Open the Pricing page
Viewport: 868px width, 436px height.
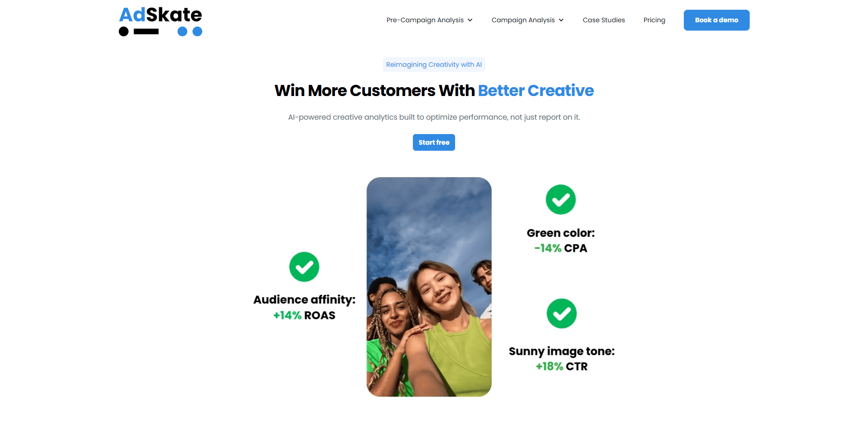pyautogui.click(x=654, y=20)
